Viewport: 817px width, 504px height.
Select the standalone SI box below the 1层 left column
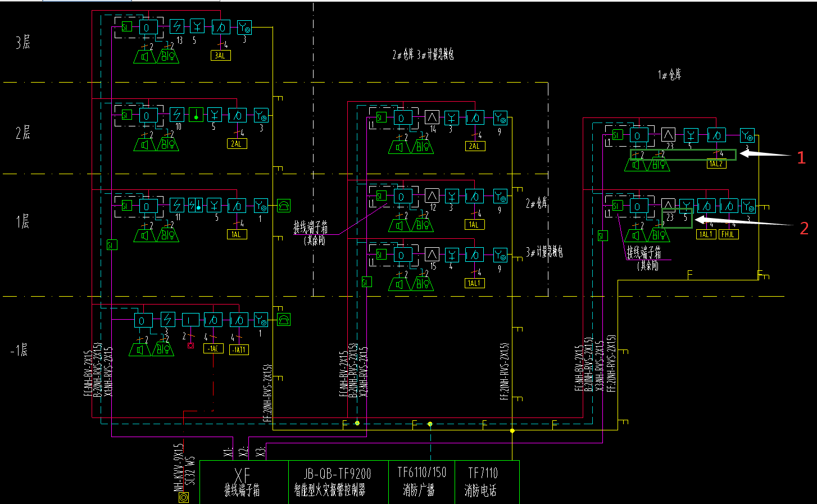click(x=112, y=245)
